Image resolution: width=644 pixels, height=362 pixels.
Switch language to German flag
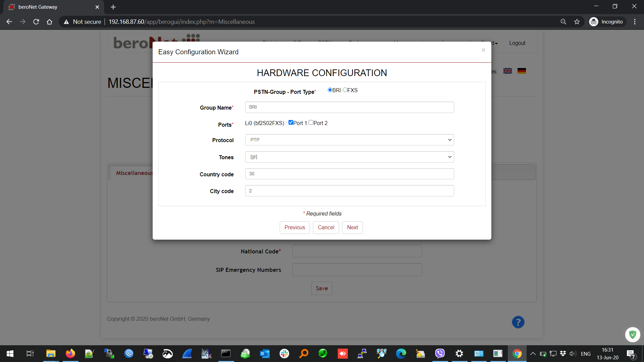(x=522, y=71)
